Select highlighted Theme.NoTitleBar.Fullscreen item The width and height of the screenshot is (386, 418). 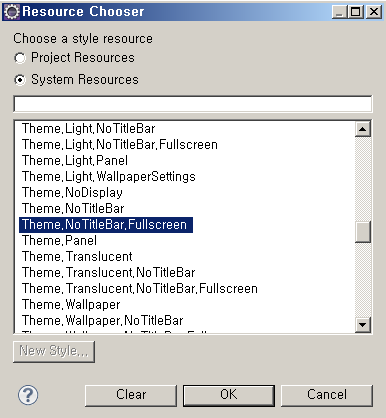[x=106, y=225]
